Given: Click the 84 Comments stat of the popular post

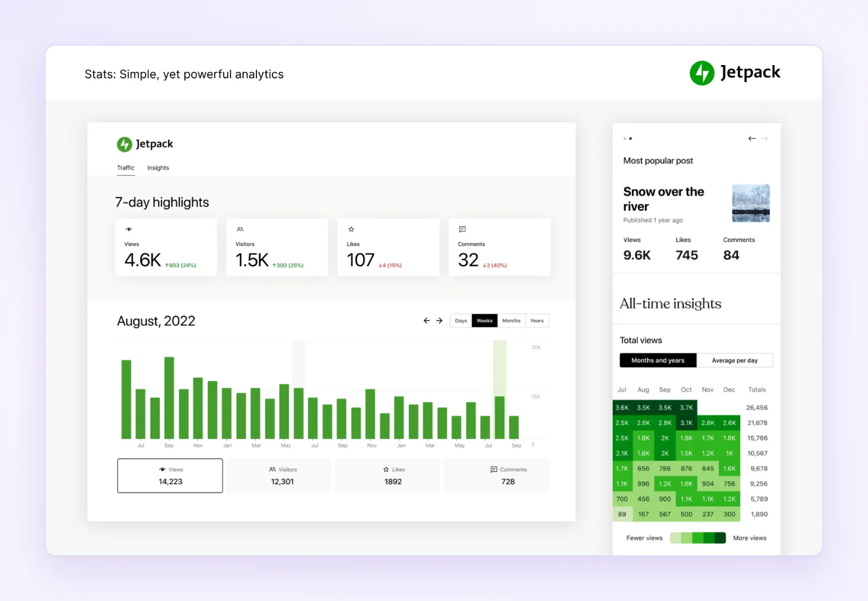Looking at the screenshot, I should (x=731, y=255).
